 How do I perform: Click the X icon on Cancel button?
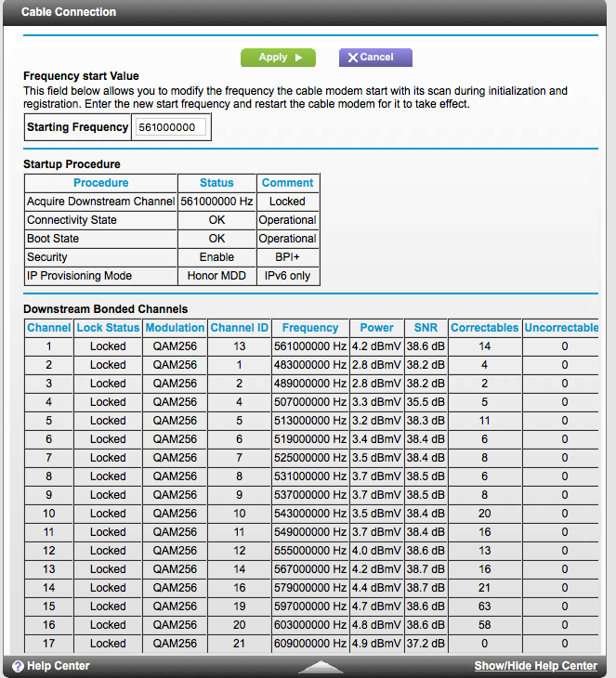pos(353,58)
